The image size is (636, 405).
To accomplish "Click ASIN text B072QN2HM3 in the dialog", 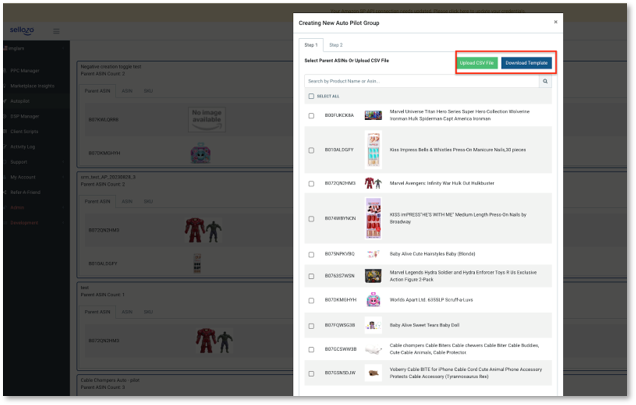I will pyautogui.click(x=340, y=183).
